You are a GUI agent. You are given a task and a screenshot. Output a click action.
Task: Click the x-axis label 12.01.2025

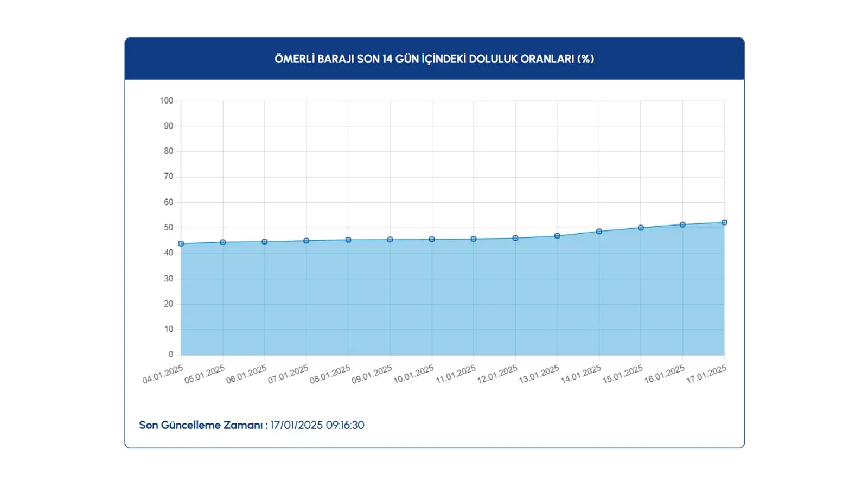[497, 374]
